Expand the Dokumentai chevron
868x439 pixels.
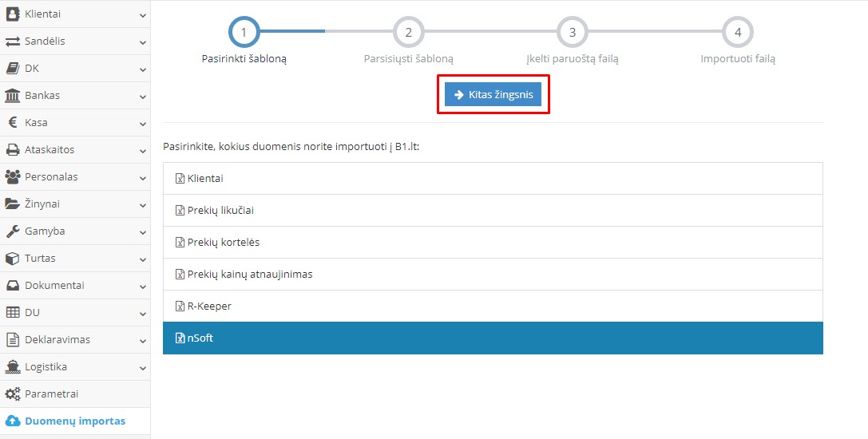coord(142,286)
